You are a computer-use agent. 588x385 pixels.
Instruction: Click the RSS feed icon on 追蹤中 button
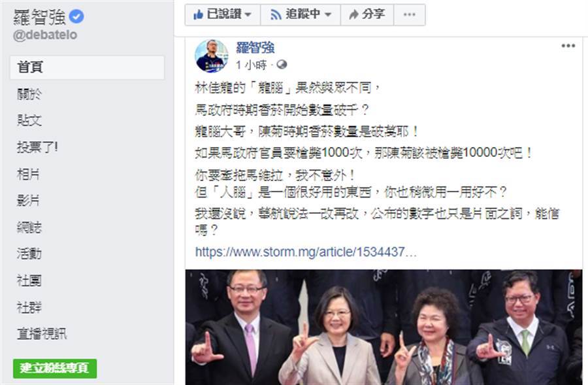click(276, 14)
